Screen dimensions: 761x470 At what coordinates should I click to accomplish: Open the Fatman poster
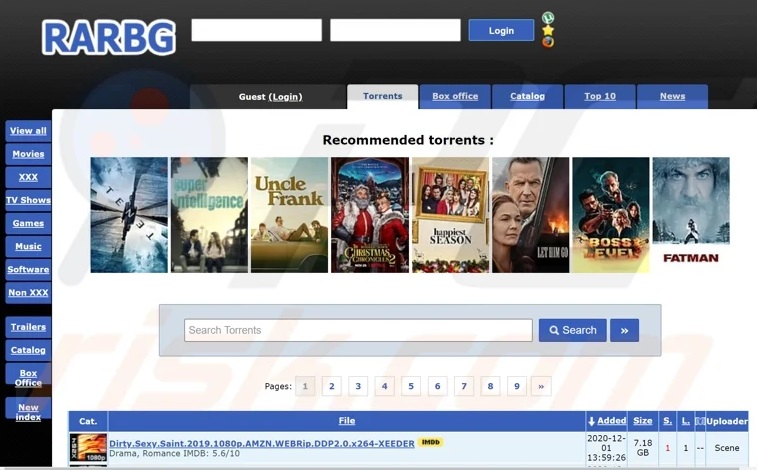point(691,215)
